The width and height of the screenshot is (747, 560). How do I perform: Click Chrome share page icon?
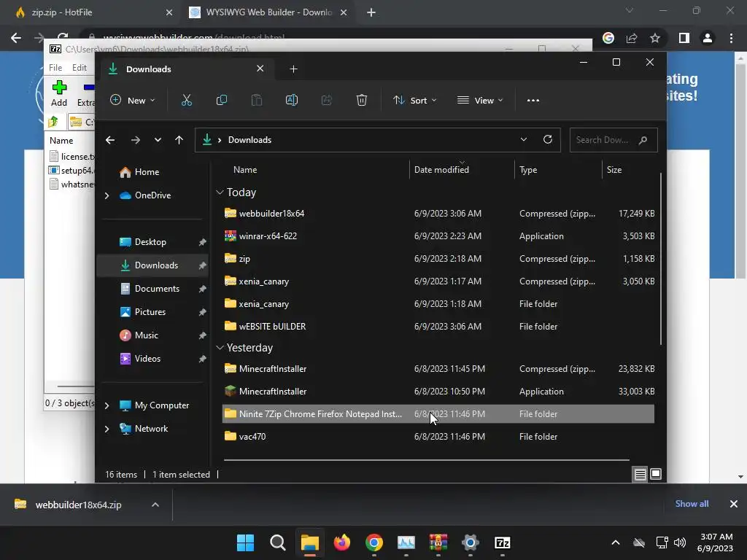point(632,38)
